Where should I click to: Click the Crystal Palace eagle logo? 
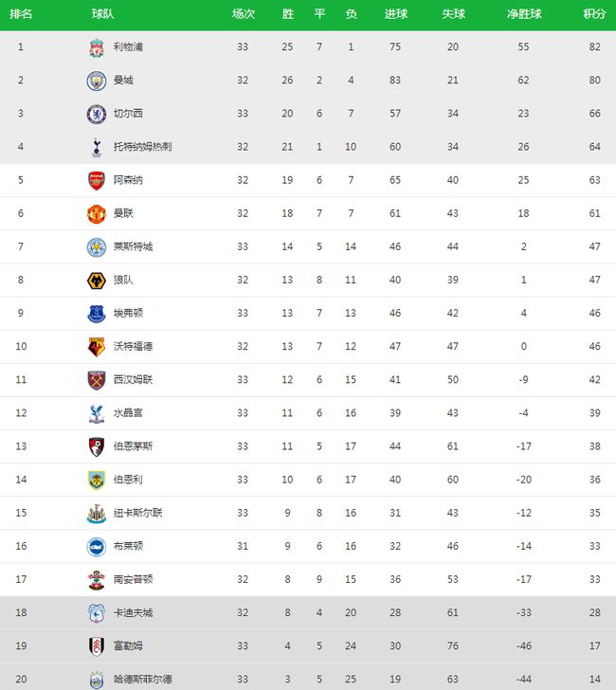97,413
